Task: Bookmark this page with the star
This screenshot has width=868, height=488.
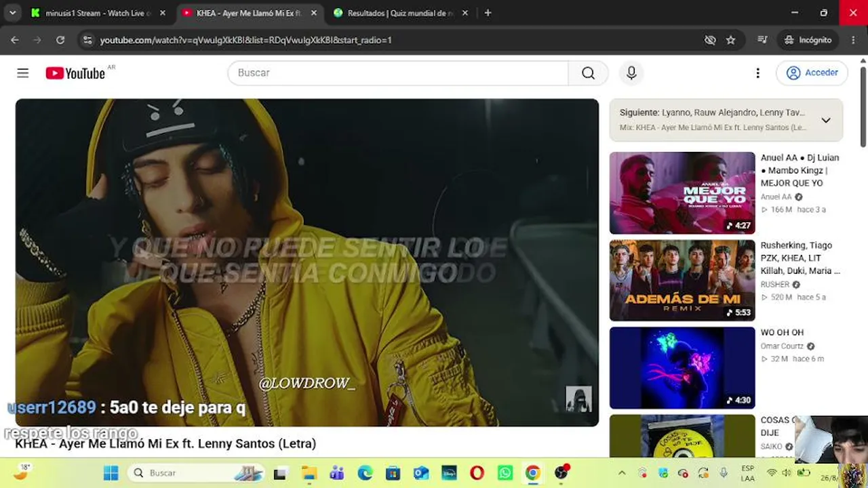Action: [730, 40]
